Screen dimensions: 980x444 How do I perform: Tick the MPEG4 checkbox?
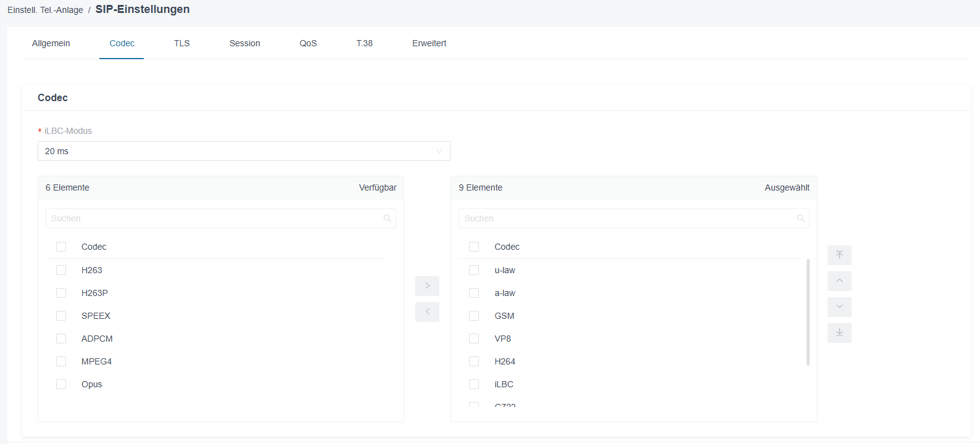point(61,361)
